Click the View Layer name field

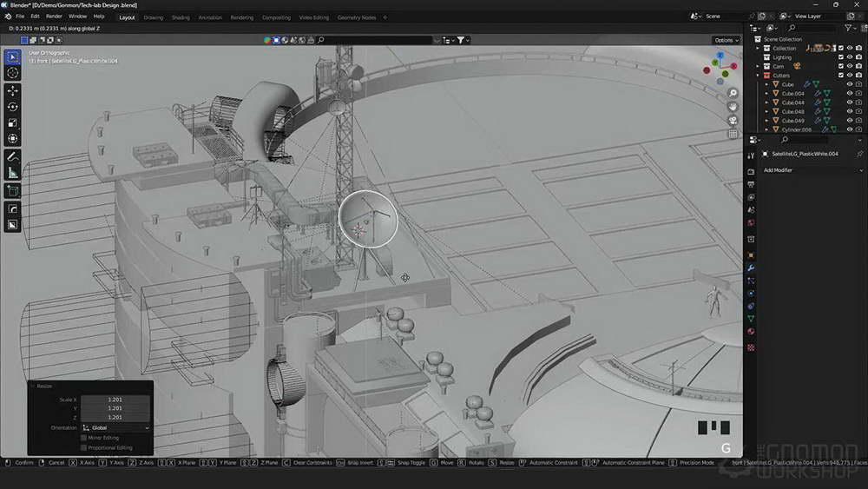[819, 17]
